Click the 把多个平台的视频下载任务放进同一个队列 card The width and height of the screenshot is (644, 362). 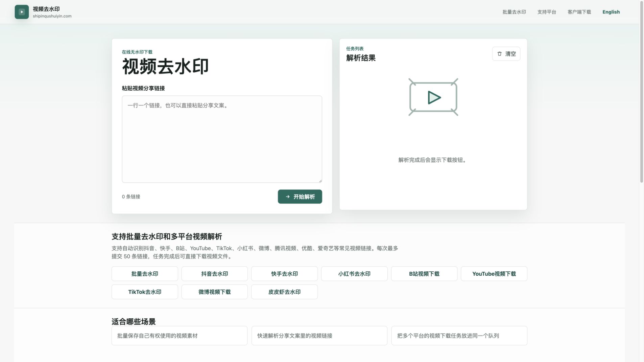pos(459,336)
